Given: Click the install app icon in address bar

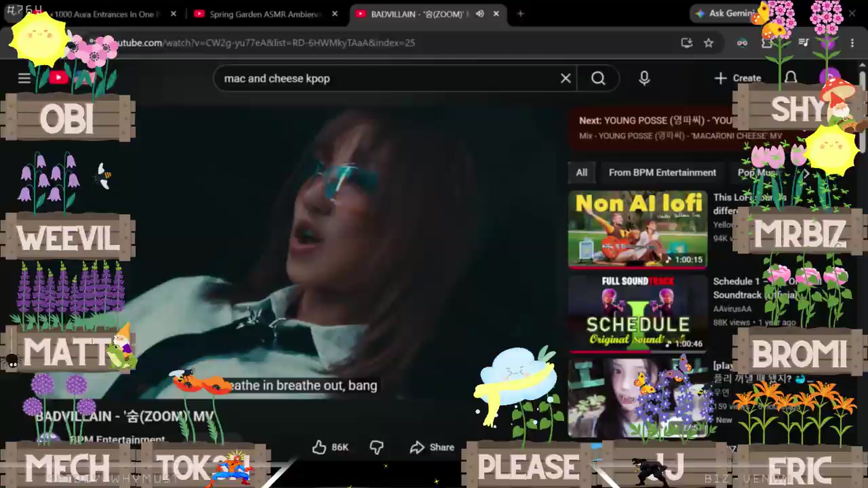Looking at the screenshot, I should click(687, 43).
